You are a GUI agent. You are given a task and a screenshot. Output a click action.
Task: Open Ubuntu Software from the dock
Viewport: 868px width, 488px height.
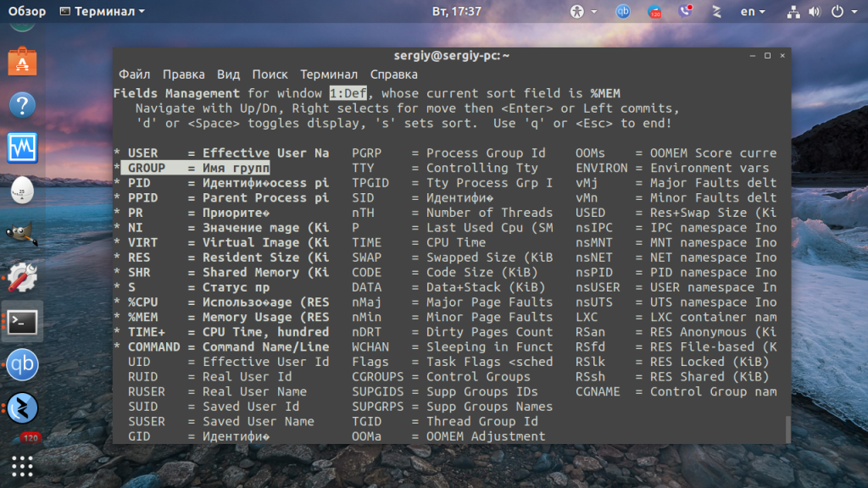point(22,61)
